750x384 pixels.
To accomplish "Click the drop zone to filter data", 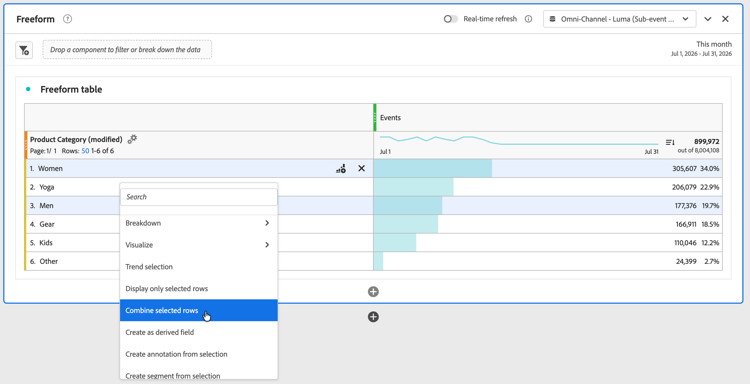I will coord(127,50).
